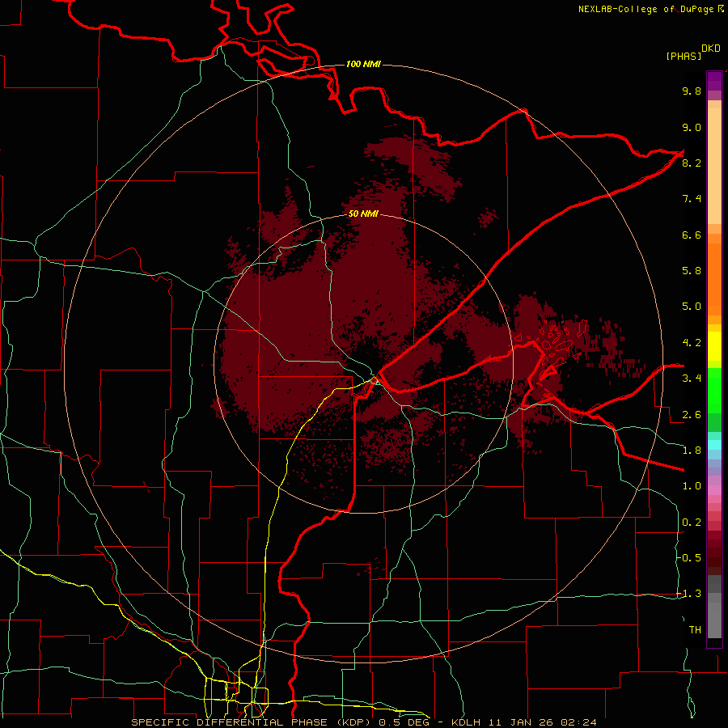Select the 3.4 scale label
Viewport: 728px width, 728px height.
pyautogui.click(x=692, y=379)
